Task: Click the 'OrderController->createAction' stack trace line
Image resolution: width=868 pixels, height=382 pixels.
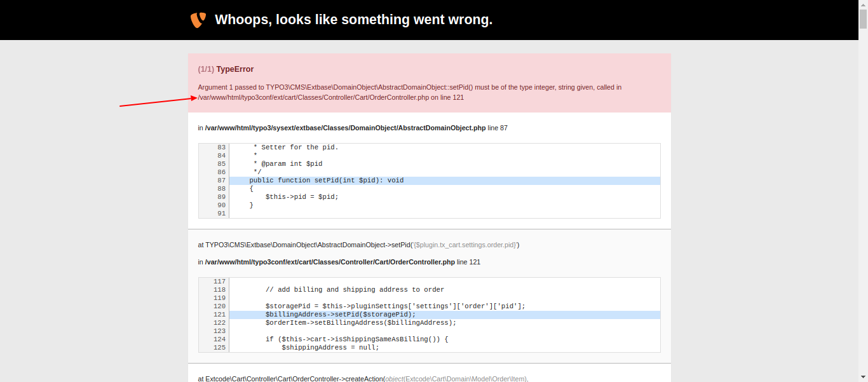Action: pyautogui.click(x=363, y=379)
